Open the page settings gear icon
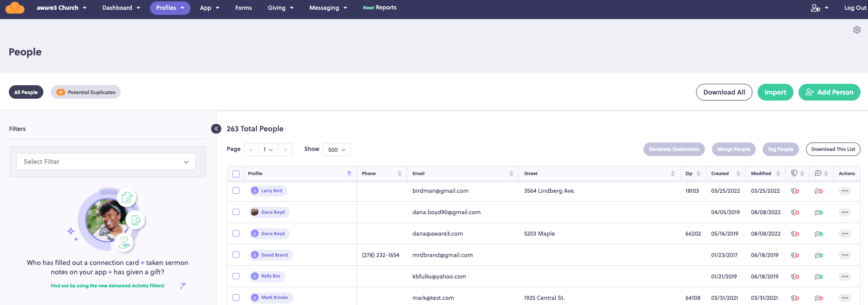The image size is (868, 305). [857, 30]
